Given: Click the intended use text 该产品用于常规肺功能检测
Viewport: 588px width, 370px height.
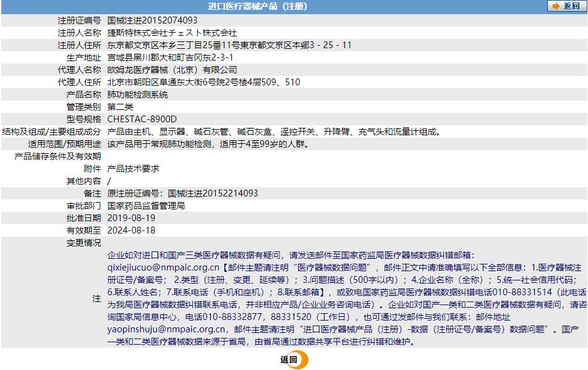Looking at the screenshot, I should [x=209, y=144].
